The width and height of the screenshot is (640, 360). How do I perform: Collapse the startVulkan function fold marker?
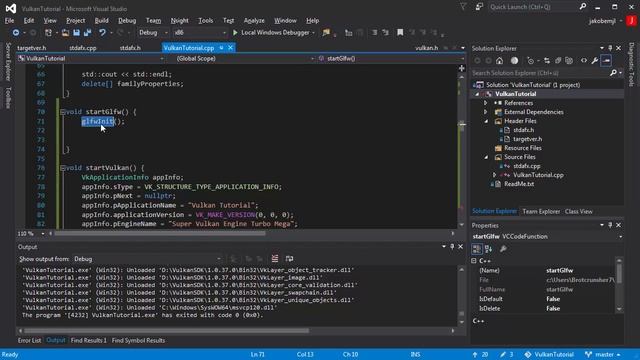click(x=63, y=168)
